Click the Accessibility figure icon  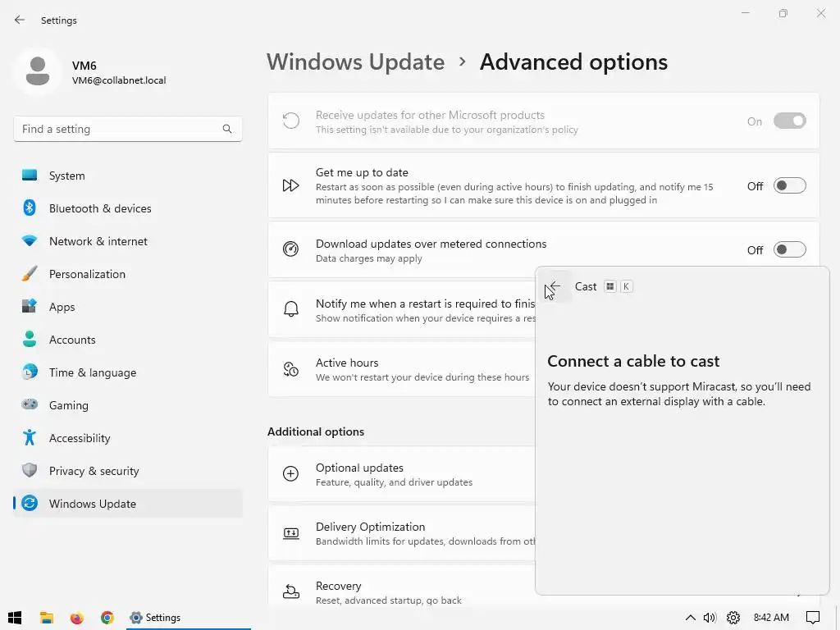click(x=30, y=437)
